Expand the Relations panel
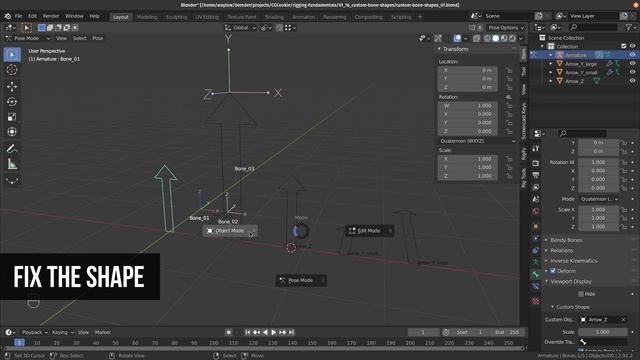This screenshot has height=360, width=640. (x=562, y=251)
